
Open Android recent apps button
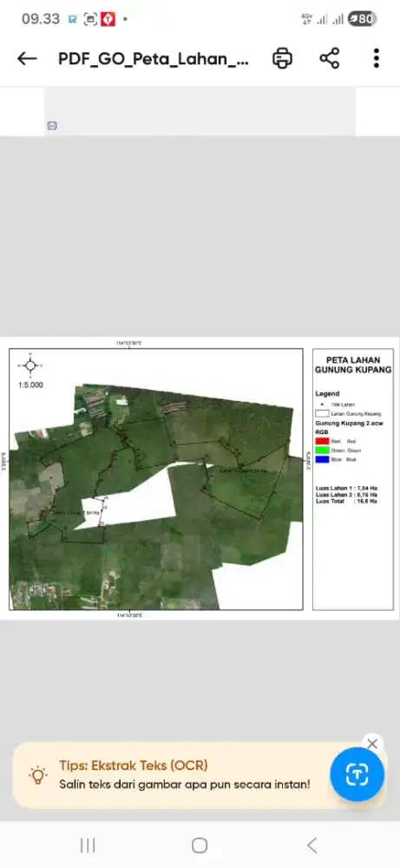coord(88,845)
